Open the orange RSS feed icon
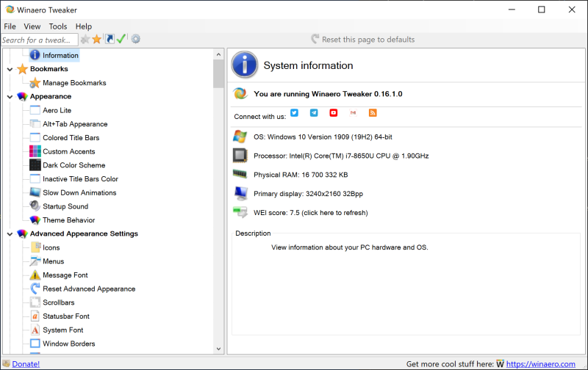This screenshot has height=370, width=588. [x=373, y=113]
